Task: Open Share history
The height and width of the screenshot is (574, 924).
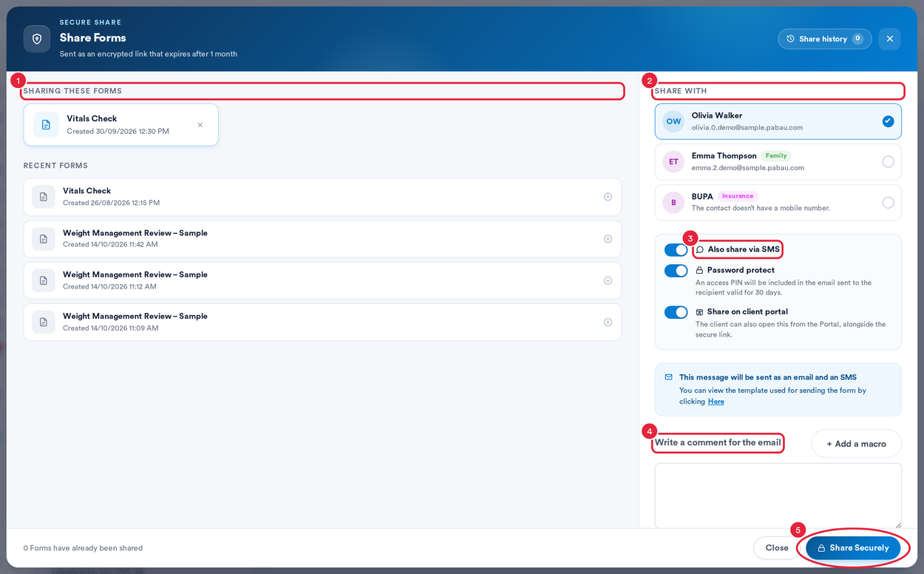Action: pyautogui.click(x=824, y=38)
